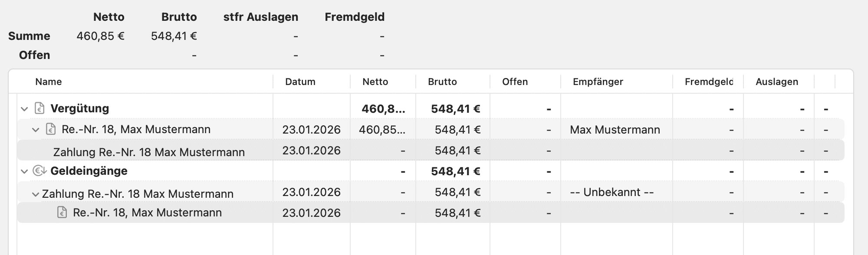Click the Empfänger column header

598,82
